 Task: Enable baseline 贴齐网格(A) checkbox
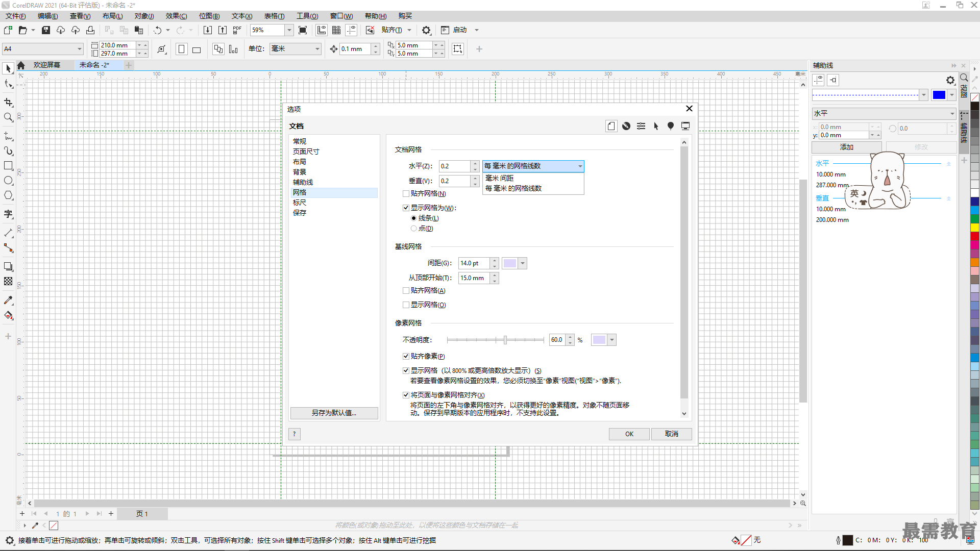[406, 291]
